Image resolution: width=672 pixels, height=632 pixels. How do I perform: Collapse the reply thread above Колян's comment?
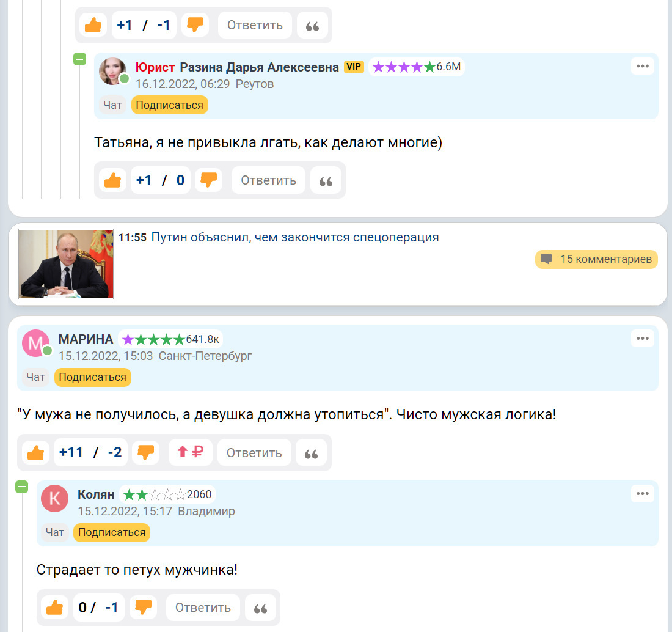pos(22,487)
